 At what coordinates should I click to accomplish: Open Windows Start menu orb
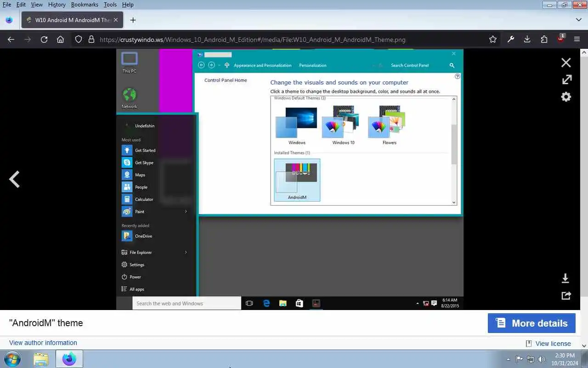(12, 359)
